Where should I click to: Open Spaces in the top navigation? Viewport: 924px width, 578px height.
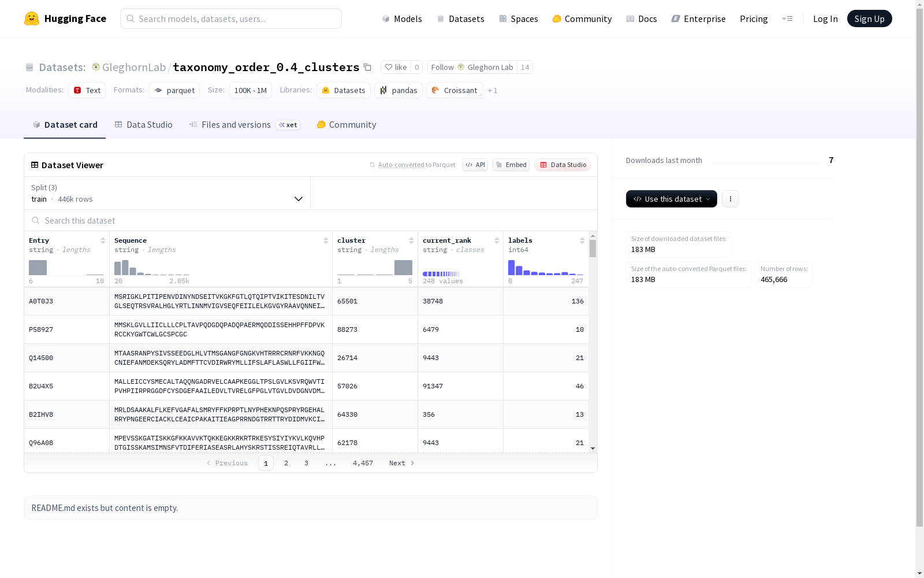tap(519, 18)
